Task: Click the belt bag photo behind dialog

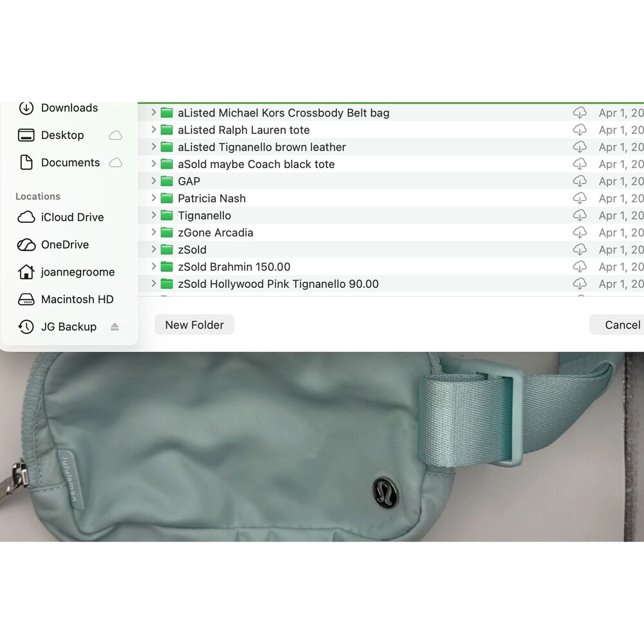Action: 322,447
